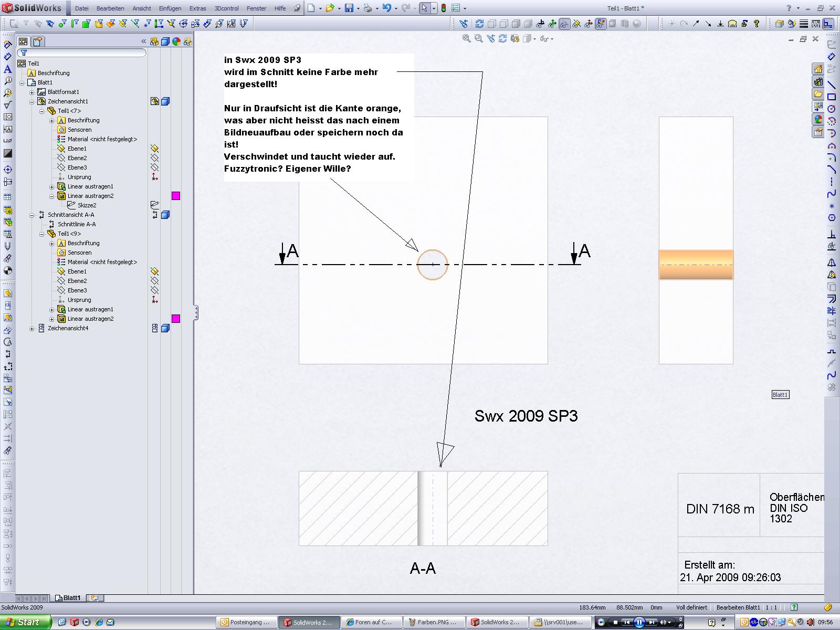Viewport: 840px width, 630px height.
Task: Click magenta color swatch for Teil1<9> Linear austragen2
Action: 176,319
